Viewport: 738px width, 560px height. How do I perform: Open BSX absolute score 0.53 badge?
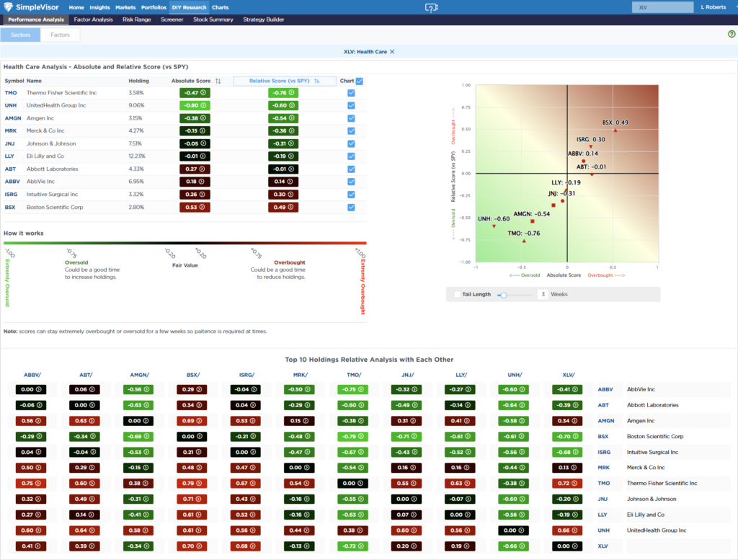pos(195,207)
